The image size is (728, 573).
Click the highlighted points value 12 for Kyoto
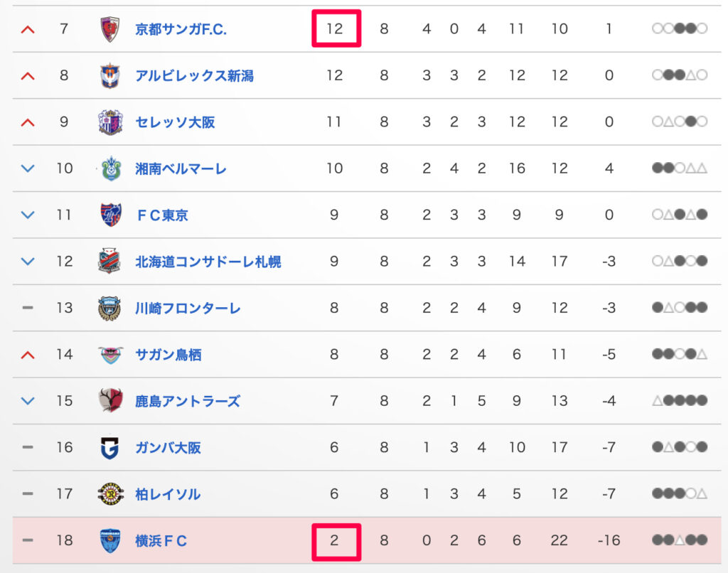[335, 29]
